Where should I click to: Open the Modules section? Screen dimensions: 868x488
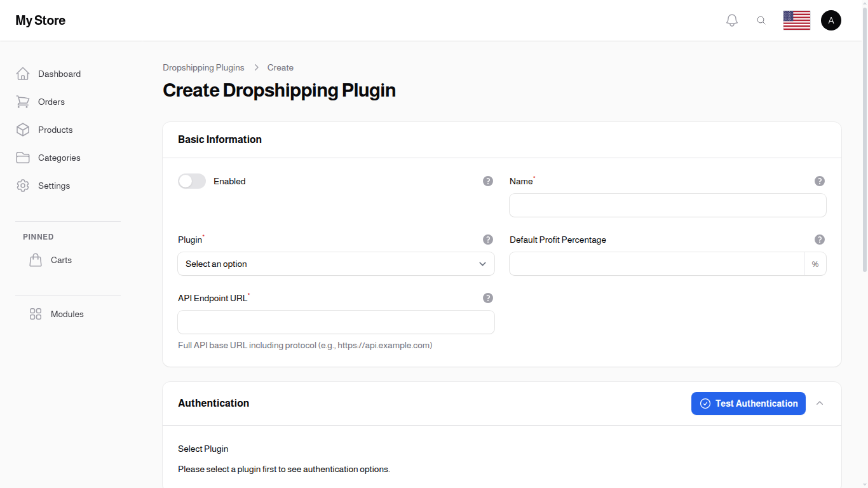click(67, 314)
